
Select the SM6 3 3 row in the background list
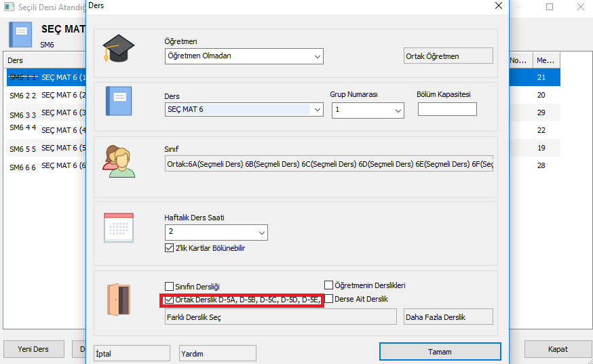46,113
